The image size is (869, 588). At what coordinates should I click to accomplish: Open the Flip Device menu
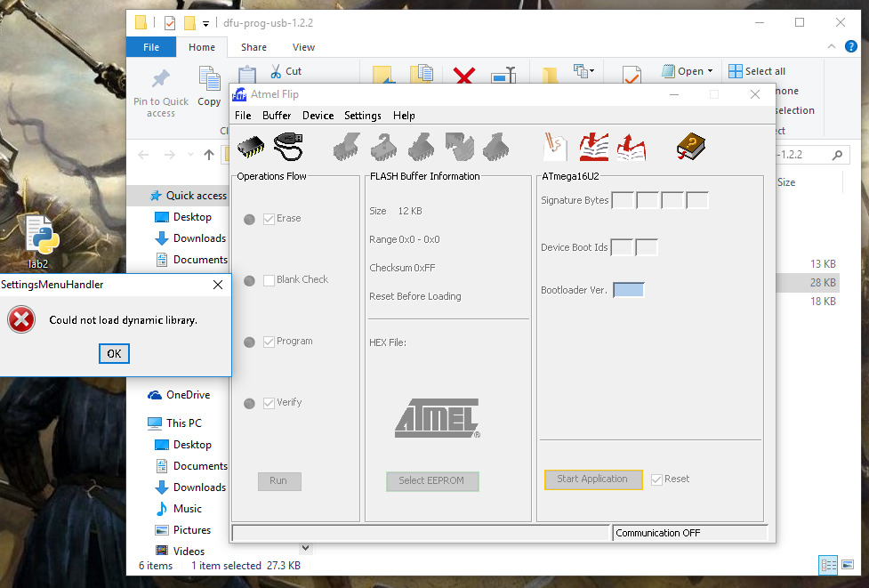pyautogui.click(x=318, y=116)
